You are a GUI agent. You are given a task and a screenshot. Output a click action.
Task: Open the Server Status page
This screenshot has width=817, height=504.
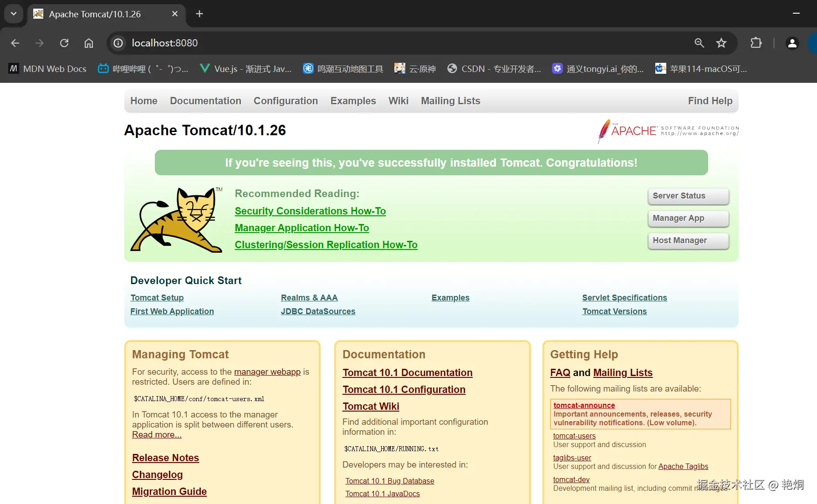(x=688, y=196)
